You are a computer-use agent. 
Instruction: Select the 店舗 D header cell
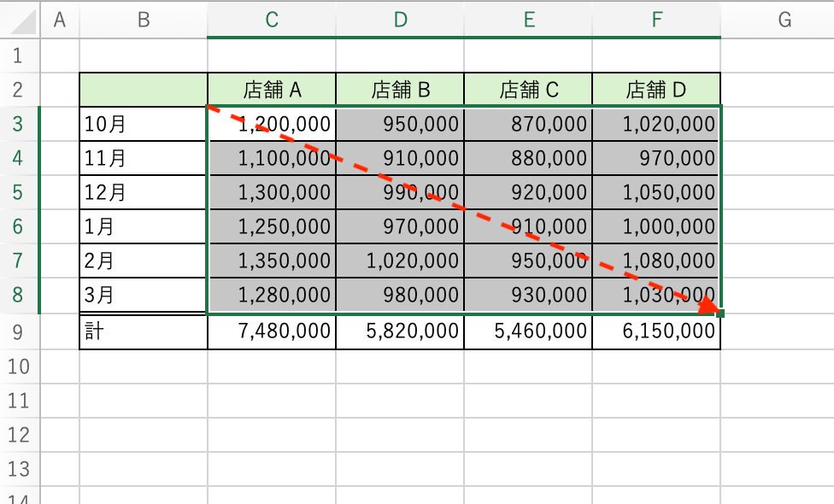tap(656, 90)
